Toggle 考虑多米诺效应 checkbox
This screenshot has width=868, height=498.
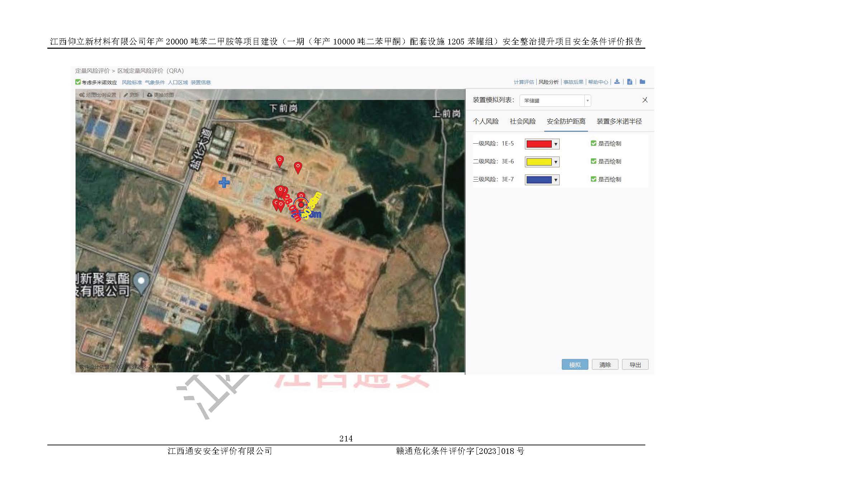coord(78,82)
